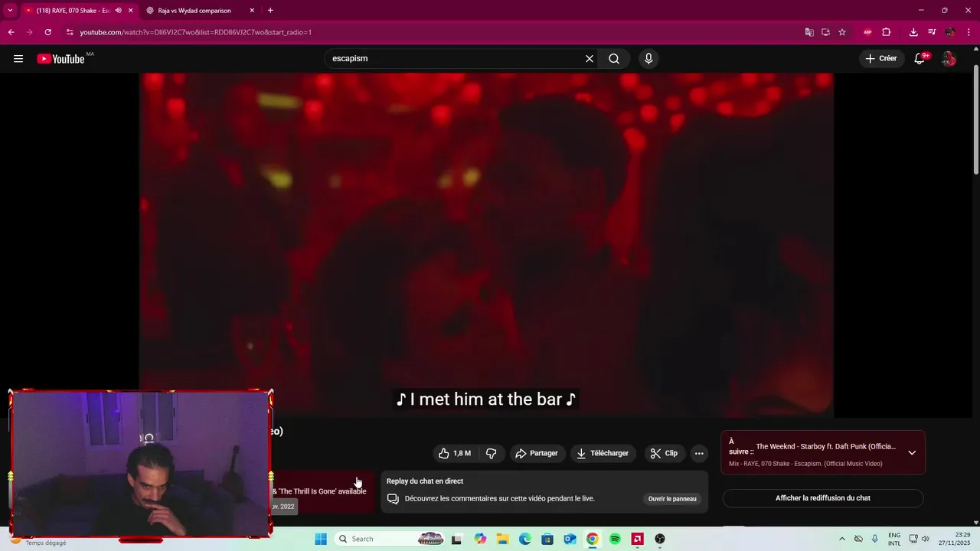
Task: Open Windows Start menu
Action: pos(321,539)
